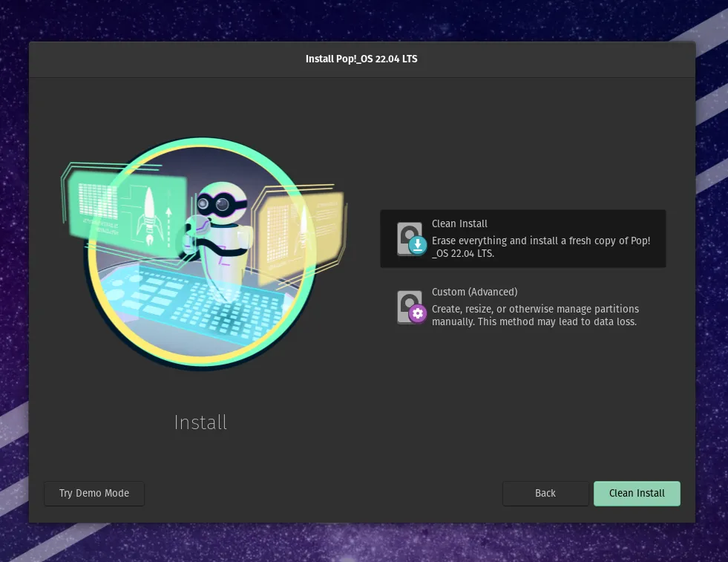Click the "Install" heading under the illustration
This screenshot has height=562, width=728.
(200, 422)
